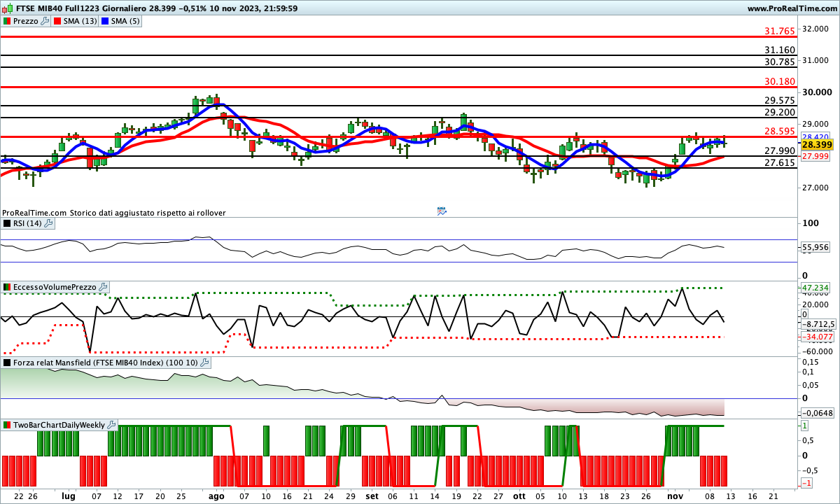Image resolution: width=840 pixels, height=504 pixels.
Task: Click the 'set' month on time axis
Action: click(x=372, y=496)
